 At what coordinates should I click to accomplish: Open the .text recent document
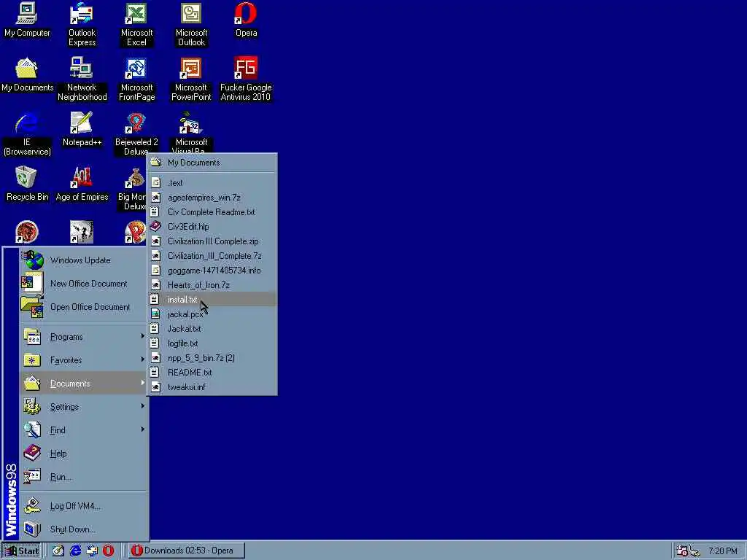[x=212, y=183]
